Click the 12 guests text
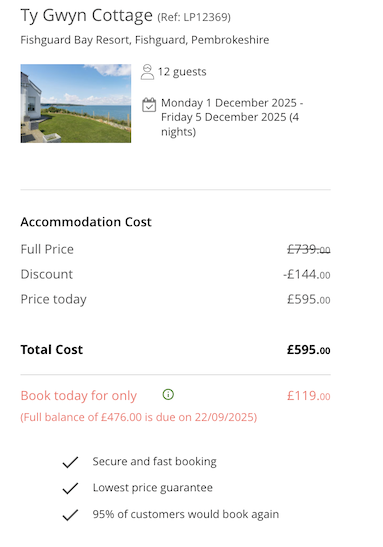Viewport: 383px width, 547px height. 182,72
